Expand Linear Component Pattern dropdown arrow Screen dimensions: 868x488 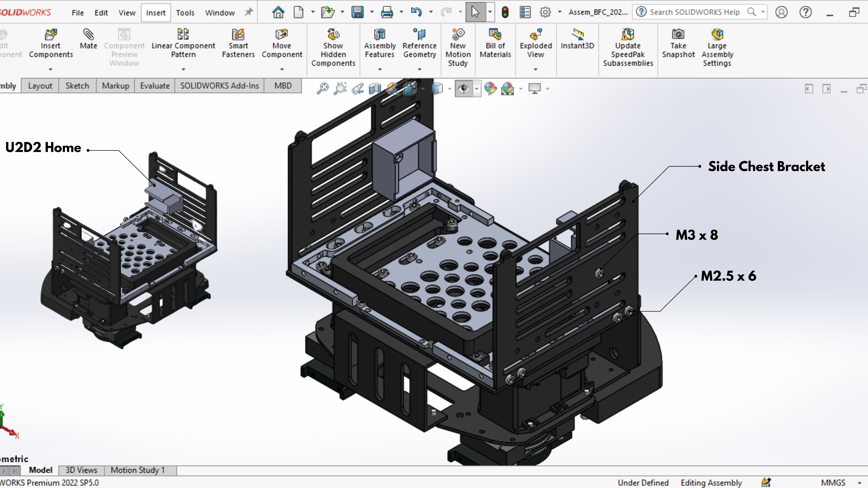pos(183,69)
